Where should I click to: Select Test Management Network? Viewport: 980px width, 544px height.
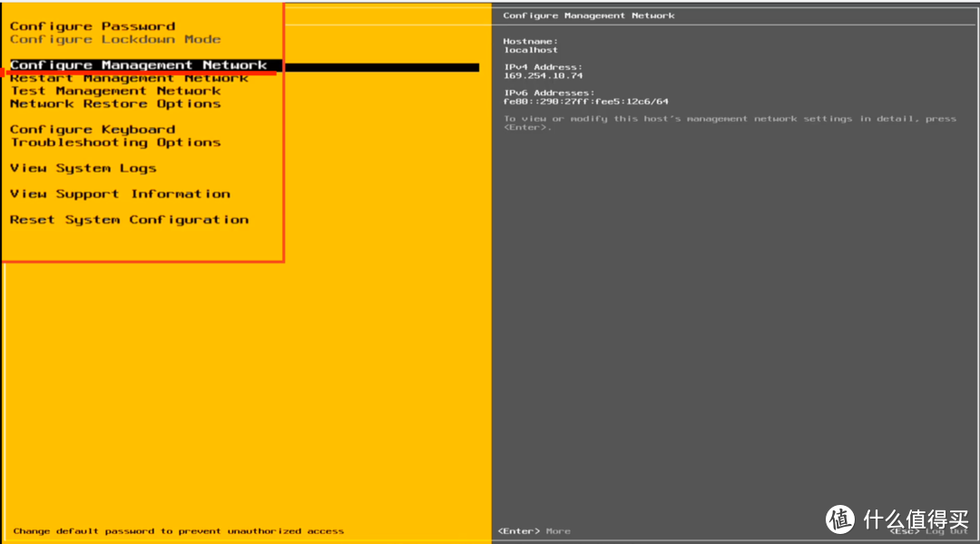(x=115, y=92)
